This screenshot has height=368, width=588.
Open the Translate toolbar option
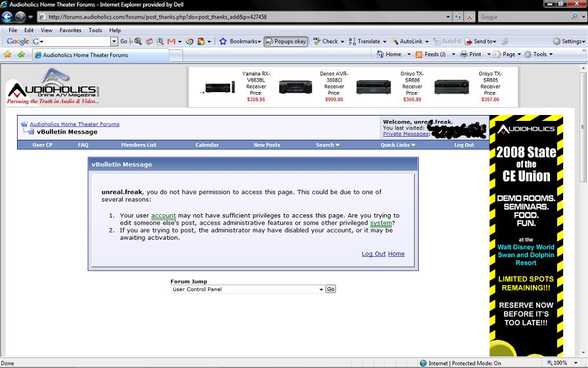[368, 41]
